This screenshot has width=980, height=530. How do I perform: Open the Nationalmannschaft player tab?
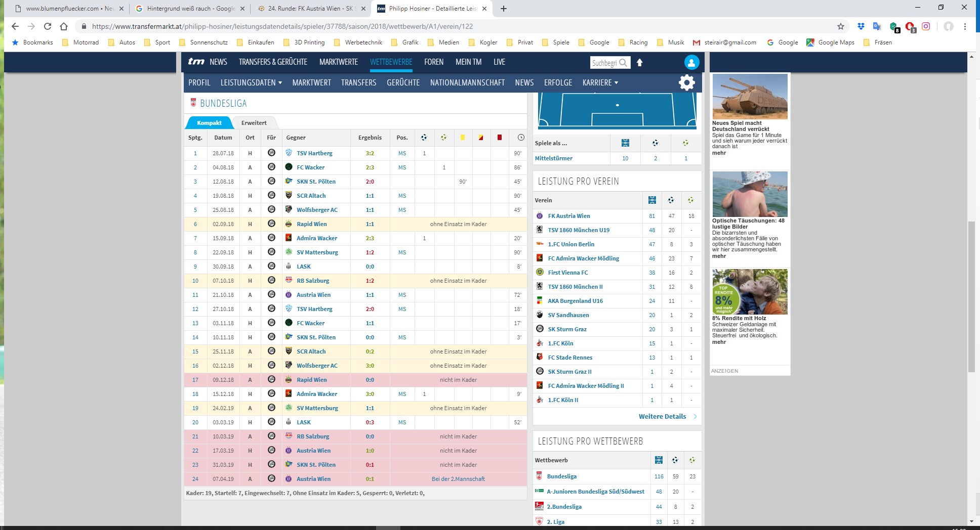[x=467, y=82]
